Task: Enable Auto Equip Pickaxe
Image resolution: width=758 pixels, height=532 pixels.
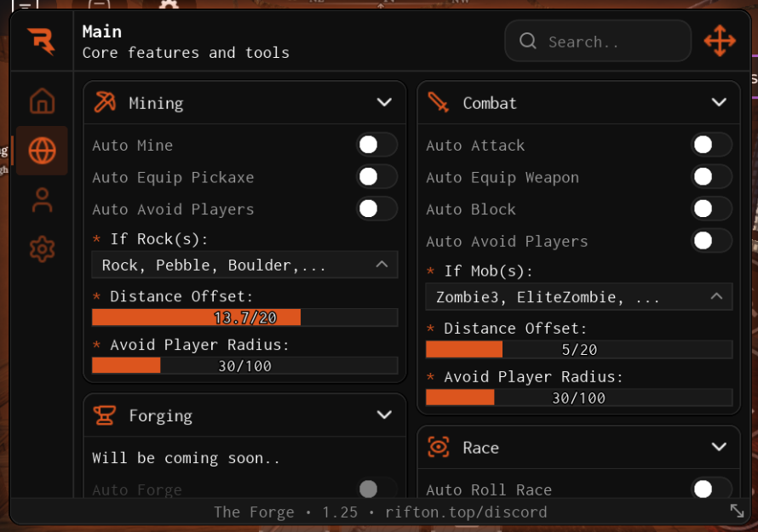Action: click(x=376, y=177)
